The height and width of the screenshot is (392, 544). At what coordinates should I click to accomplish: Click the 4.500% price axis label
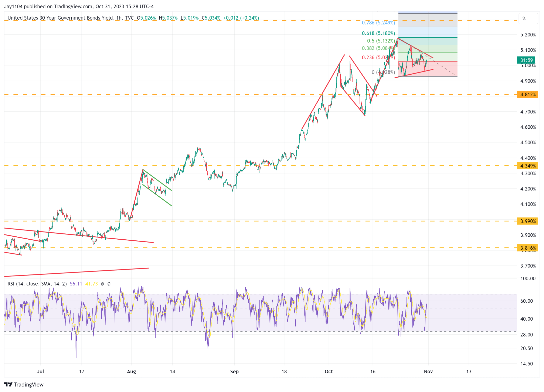pyautogui.click(x=528, y=143)
